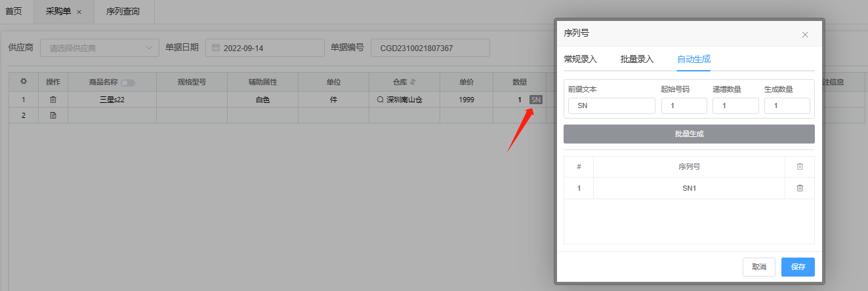This screenshot has height=291, width=868.
Task: Click the 批量生成 button
Action: click(689, 134)
